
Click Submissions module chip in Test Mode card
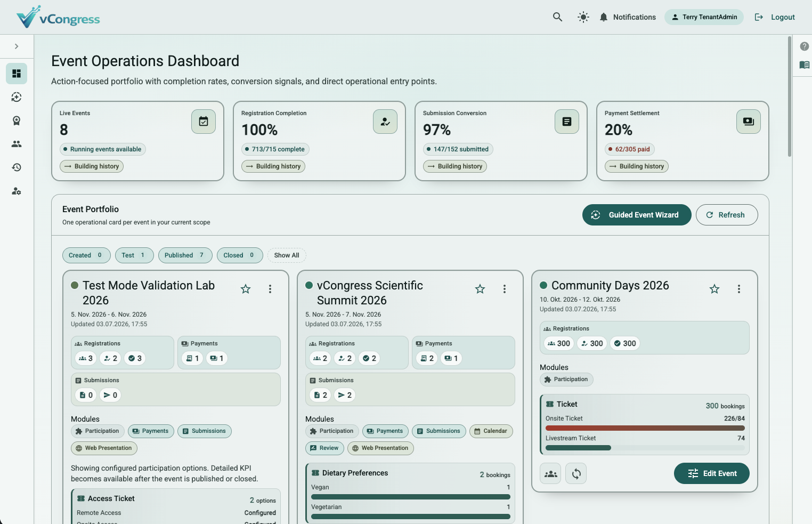coord(205,431)
